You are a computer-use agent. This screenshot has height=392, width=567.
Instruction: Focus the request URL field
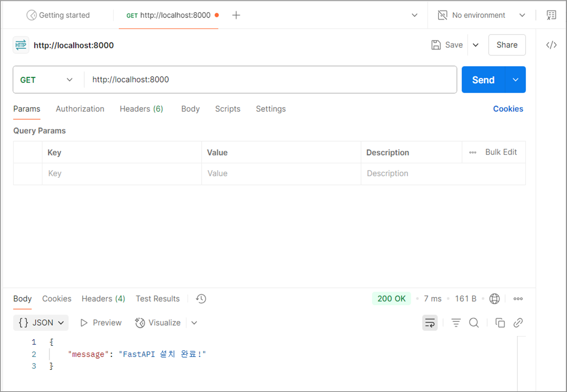click(270, 79)
